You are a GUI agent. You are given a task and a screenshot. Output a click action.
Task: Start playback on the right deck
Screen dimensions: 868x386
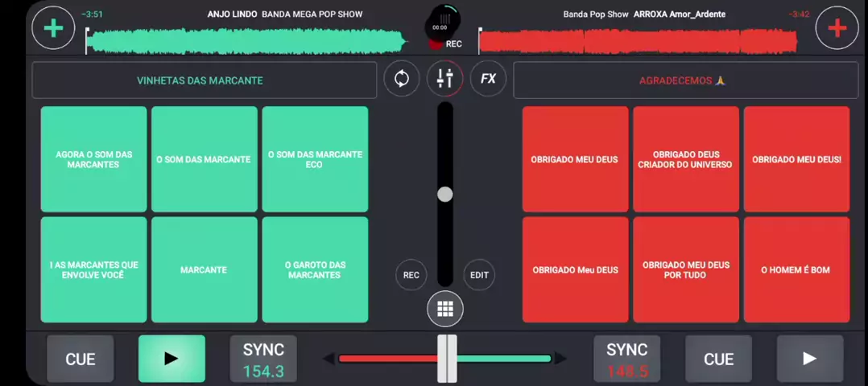pyautogui.click(x=809, y=359)
